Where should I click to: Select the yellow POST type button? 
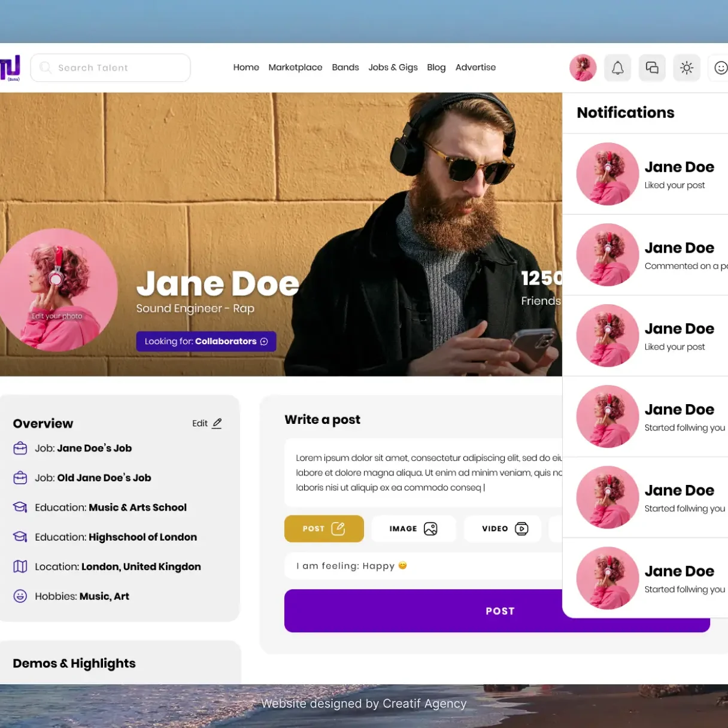pos(324,529)
